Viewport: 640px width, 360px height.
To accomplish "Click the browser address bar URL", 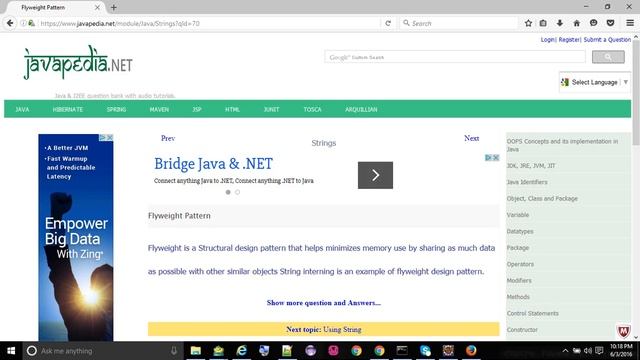I will 120,24.
